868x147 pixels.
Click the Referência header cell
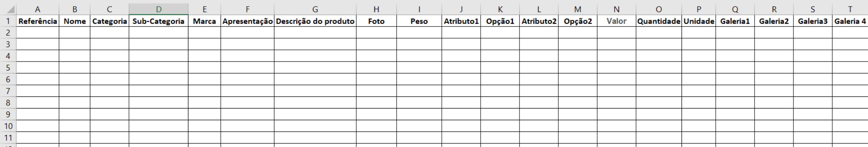(38, 21)
